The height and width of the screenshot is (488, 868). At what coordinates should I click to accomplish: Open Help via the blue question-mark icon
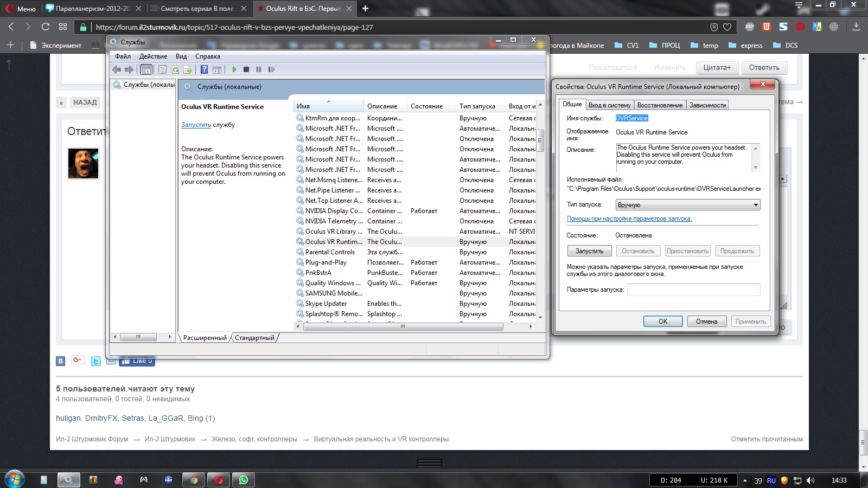(x=204, y=69)
